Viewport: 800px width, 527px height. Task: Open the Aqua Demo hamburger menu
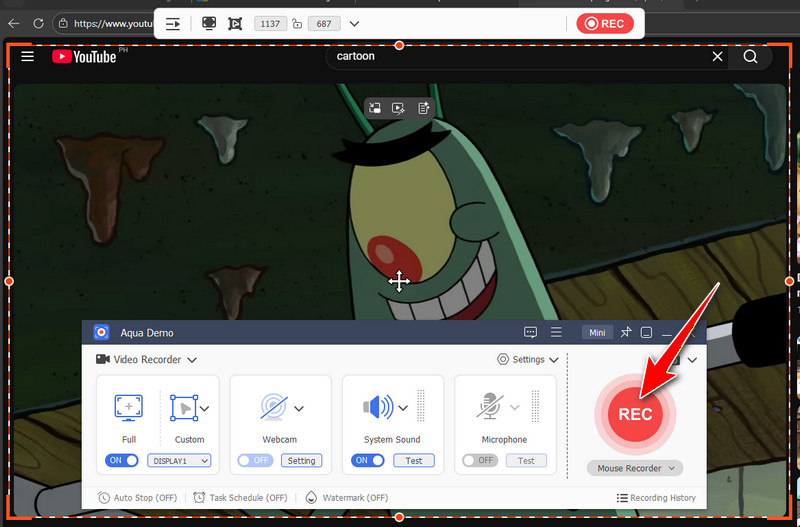(x=556, y=333)
